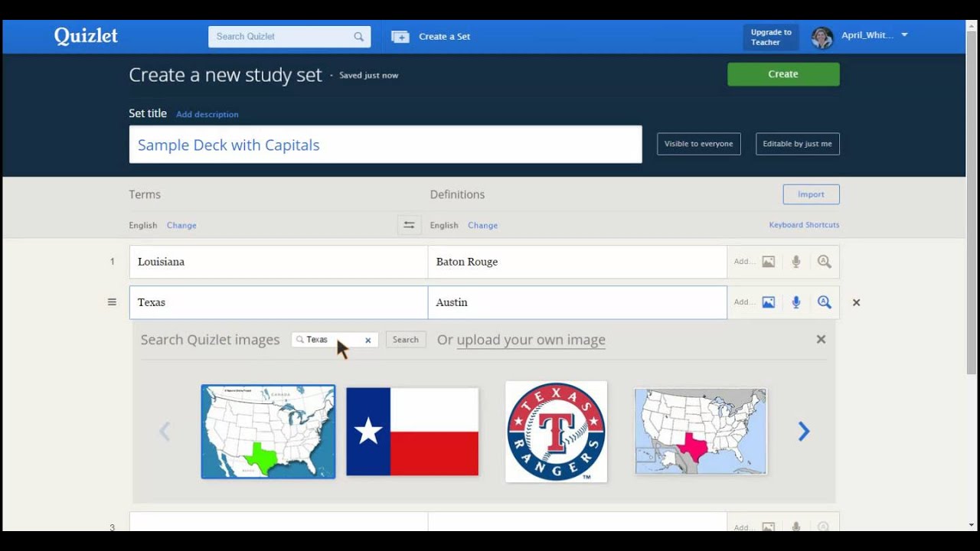Click the Texas term field

279,302
